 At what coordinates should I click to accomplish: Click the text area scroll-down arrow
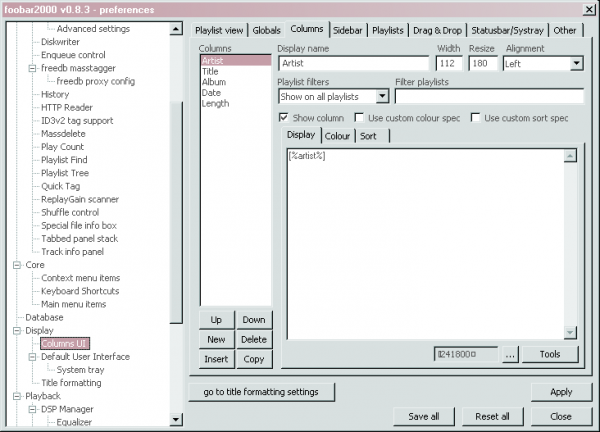click(x=571, y=333)
